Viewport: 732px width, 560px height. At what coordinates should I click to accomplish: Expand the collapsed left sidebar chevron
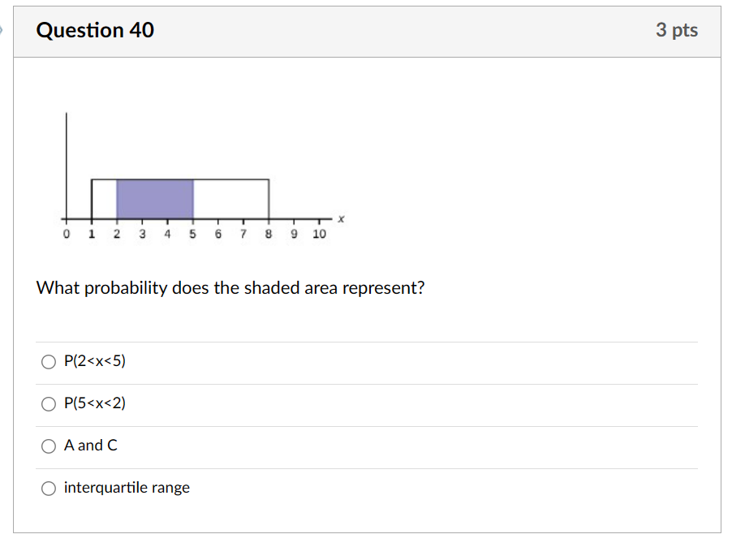click(x=3, y=30)
